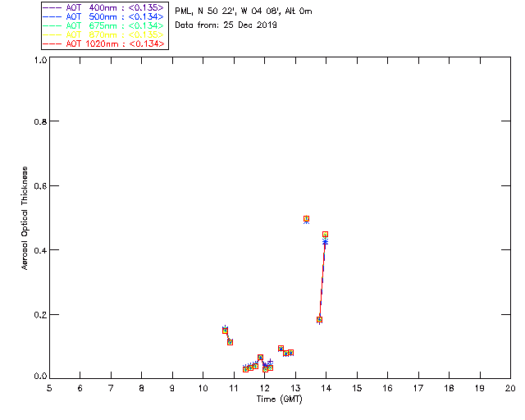Screen dimensions: 525x420
Task: Click x-axis tick label '8'
Action: click(x=142, y=389)
